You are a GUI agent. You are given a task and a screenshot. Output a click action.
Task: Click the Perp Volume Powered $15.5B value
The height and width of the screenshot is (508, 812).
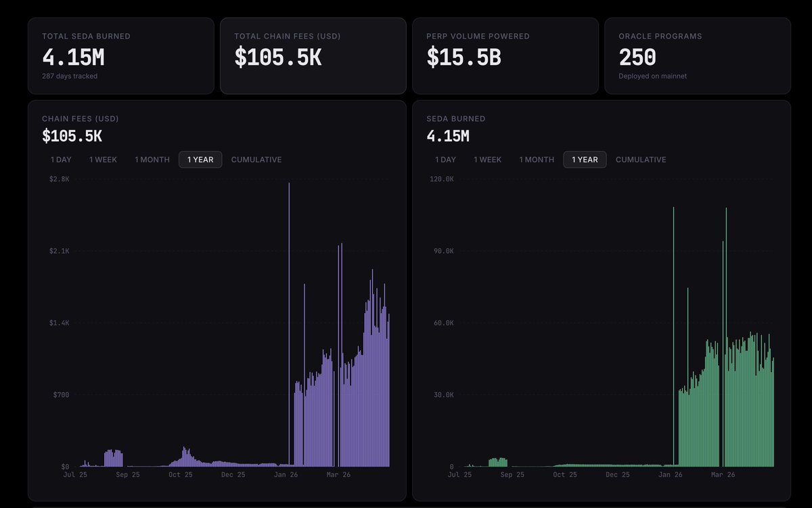pos(464,57)
